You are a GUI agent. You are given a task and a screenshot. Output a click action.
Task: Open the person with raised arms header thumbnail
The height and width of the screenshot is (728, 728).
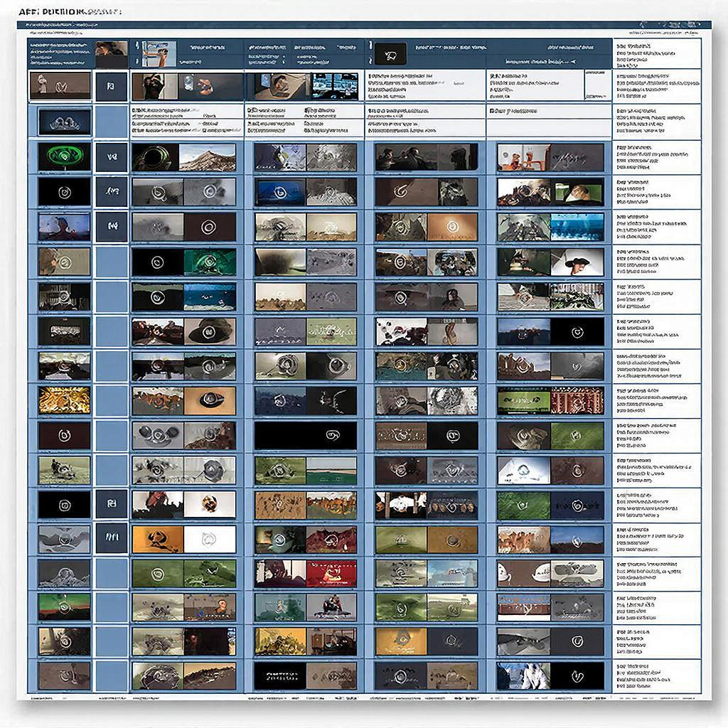(159, 54)
